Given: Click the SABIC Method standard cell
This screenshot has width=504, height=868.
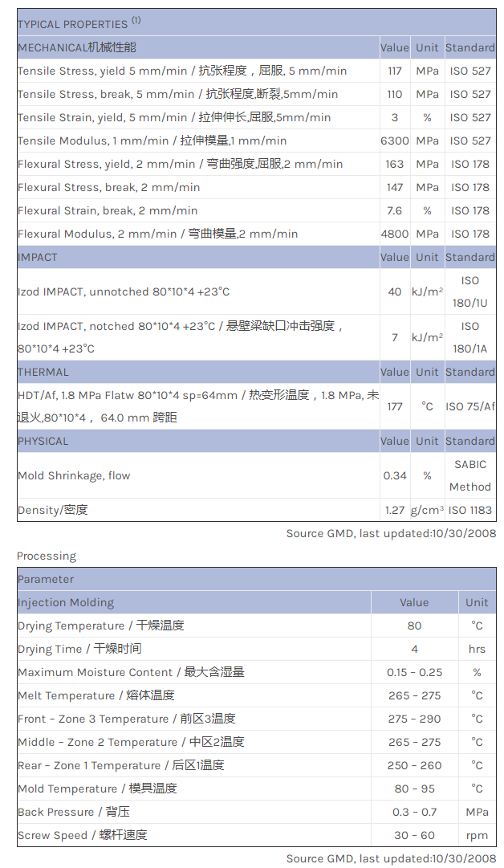Looking at the screenshot, I should [x=470, y=475].
